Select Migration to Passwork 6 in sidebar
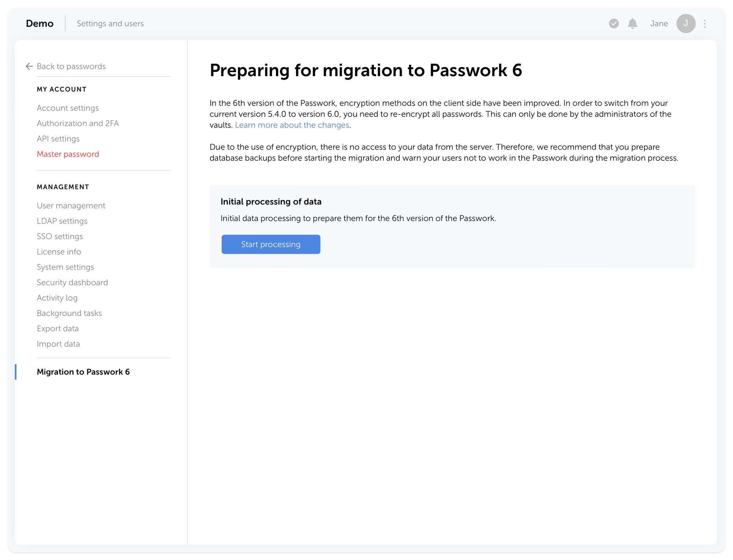This screenshot has width=733, height=560. [x=83, y=372]
